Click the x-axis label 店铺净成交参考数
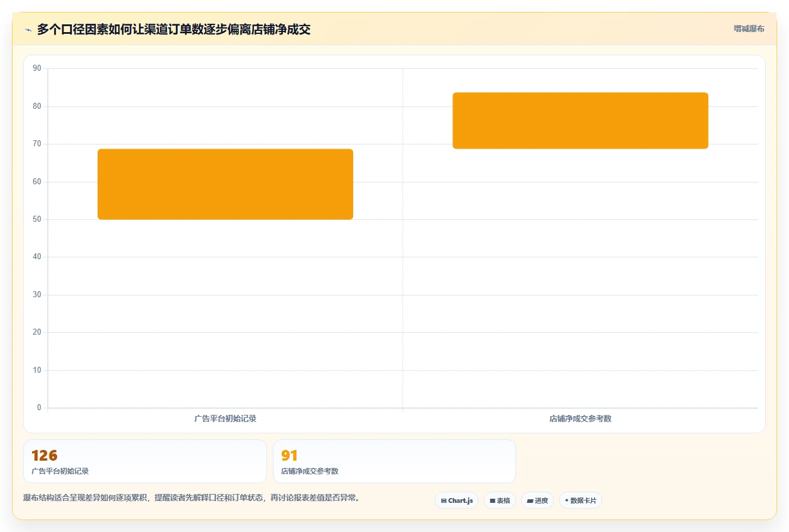Screen dimensions: 789x532 tap(580, 418)
